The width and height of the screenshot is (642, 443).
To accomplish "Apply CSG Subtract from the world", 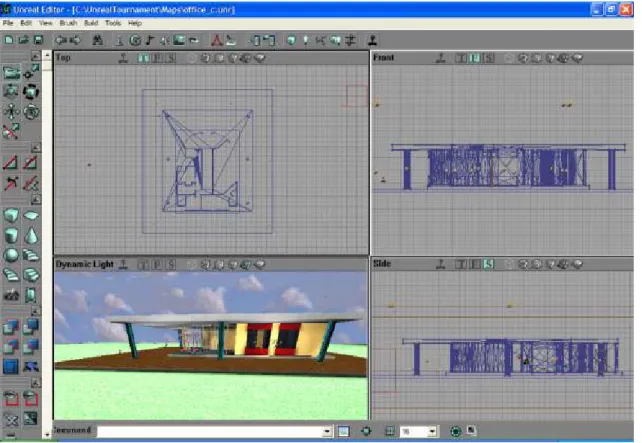I will click(x=31, y=326).
